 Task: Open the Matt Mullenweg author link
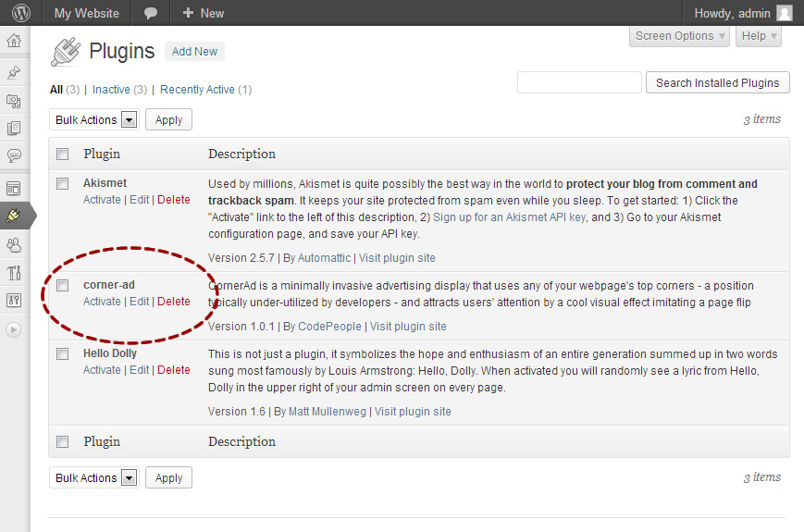(x=328, y=412)
